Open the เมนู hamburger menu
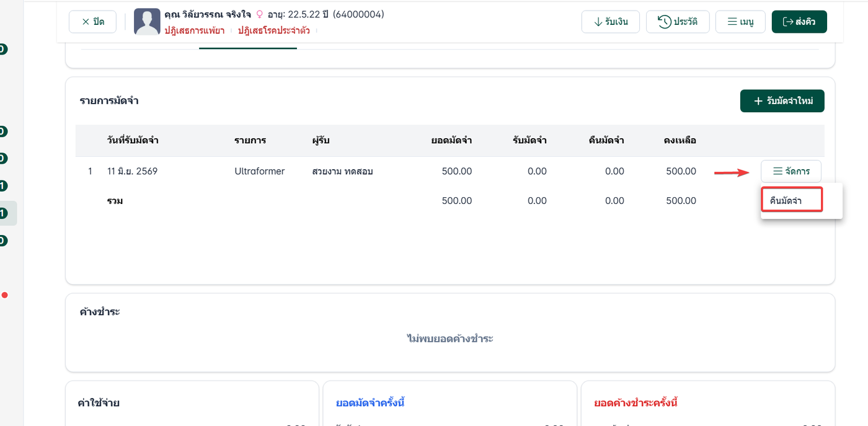The width and height of the screenshot is (868, 426). pos(740,22)
